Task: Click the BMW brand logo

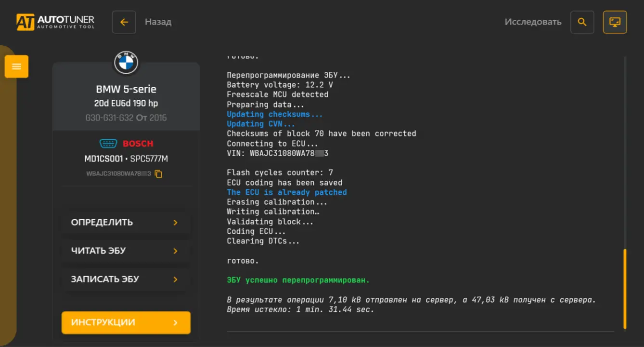Action: click(126, 63)
